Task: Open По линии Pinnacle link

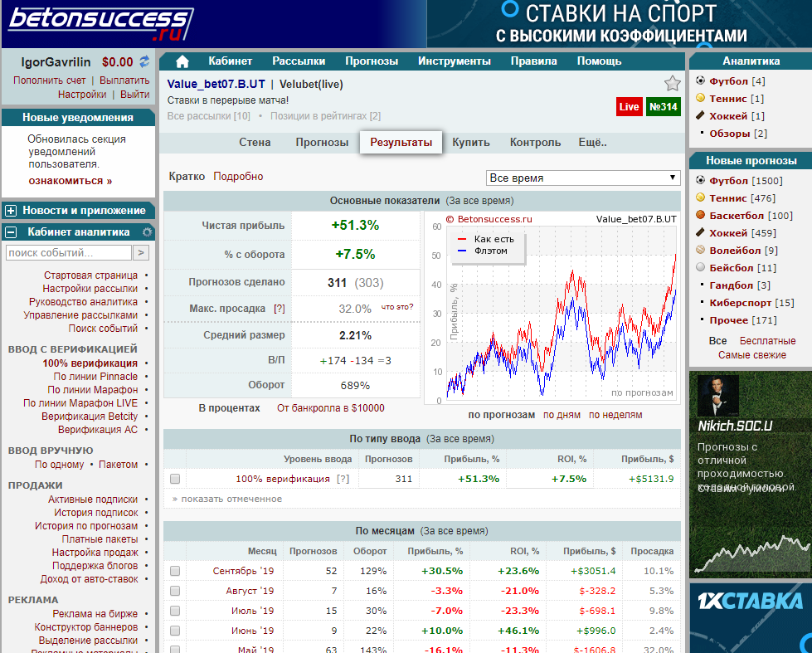Action: coord(95,376)
